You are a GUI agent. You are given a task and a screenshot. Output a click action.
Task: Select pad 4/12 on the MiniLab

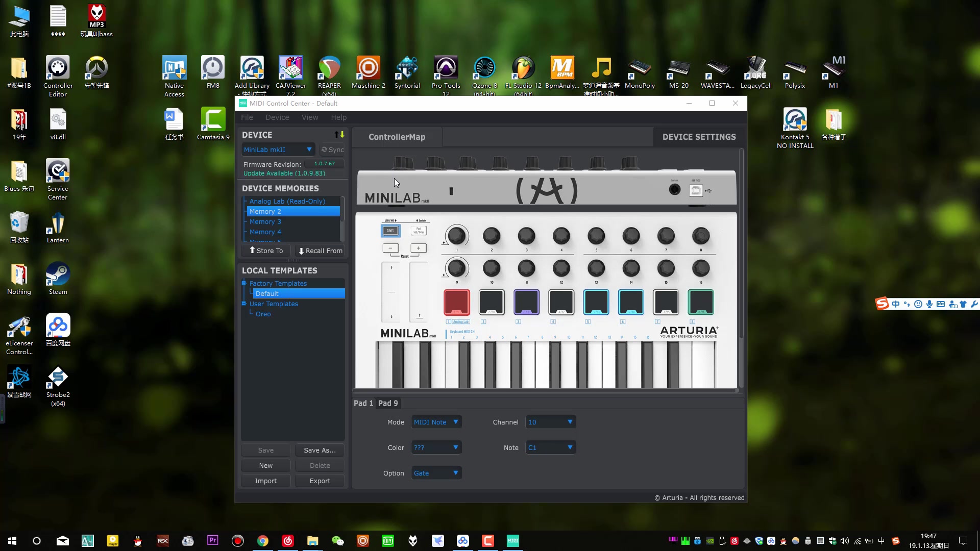[x=561, y=302]
